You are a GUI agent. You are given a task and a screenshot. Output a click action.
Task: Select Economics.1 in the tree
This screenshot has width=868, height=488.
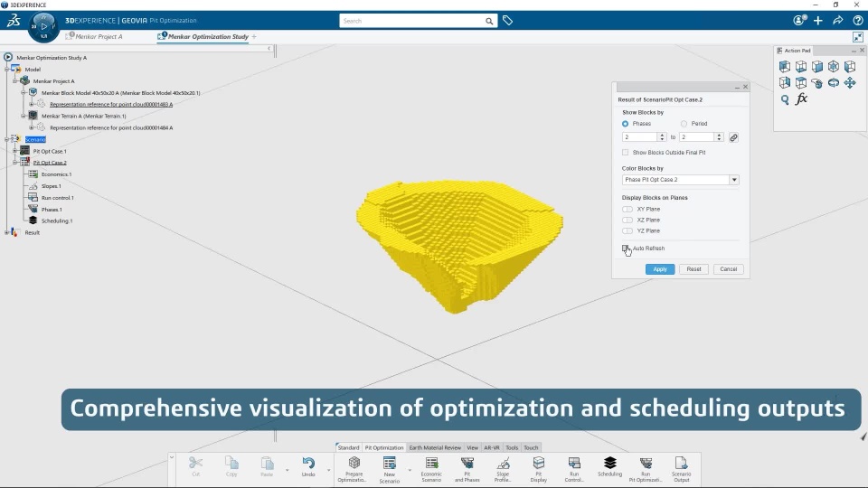[56, 174]
